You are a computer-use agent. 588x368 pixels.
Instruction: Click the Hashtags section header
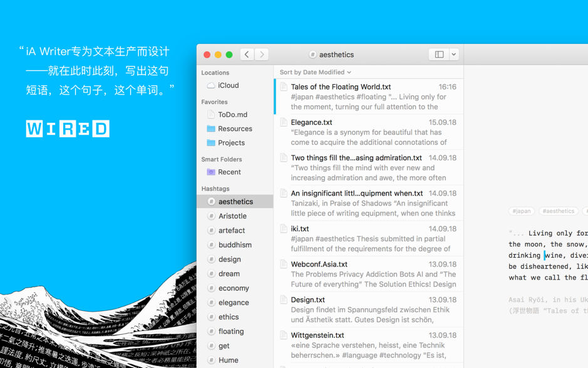[215, 189]
